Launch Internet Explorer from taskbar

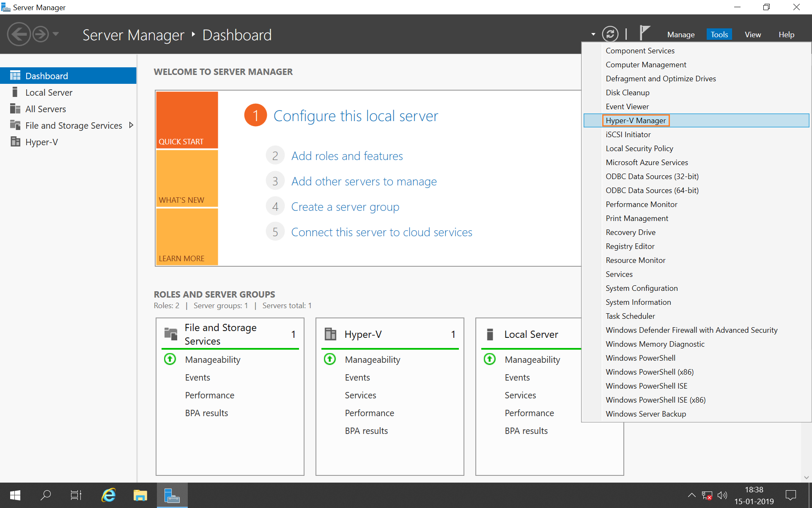[109, 495]
